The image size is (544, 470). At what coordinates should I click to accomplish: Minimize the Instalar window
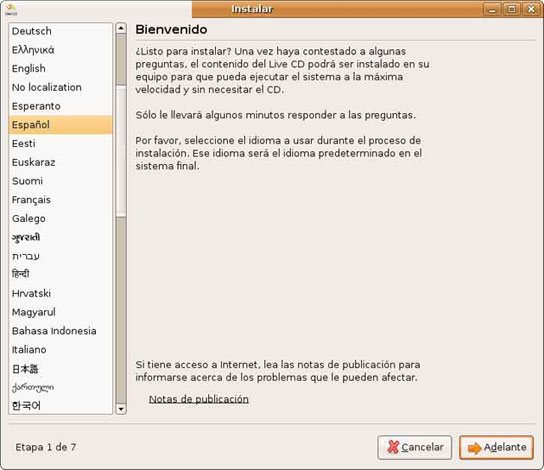[x=492, y=9]
